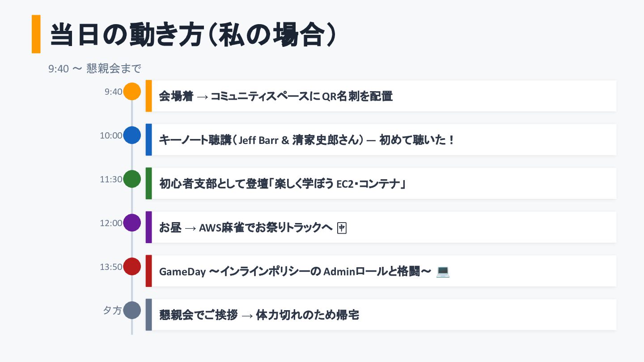Screen dimensions: 644x362
Task: Click the 13:50 time label
Action: tap(111, 267)
